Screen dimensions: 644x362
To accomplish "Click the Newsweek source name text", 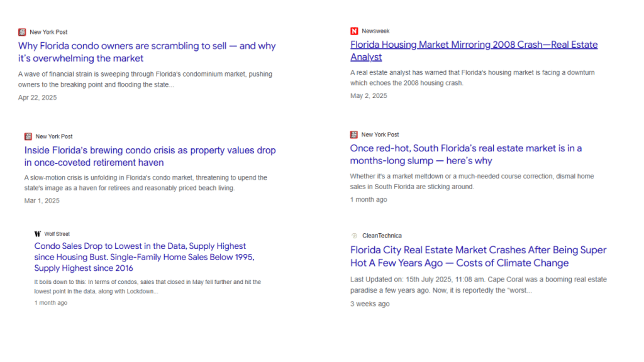I will [376, 30].
